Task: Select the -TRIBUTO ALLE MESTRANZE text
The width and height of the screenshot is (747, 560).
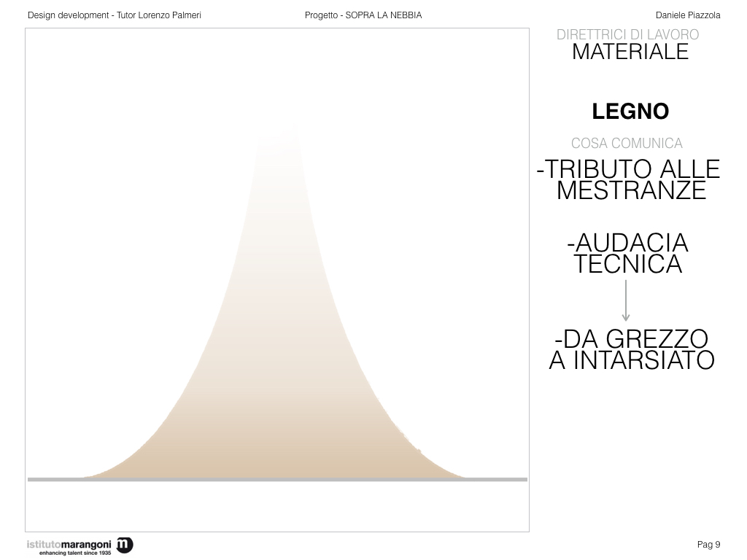Action: point(628,179)
